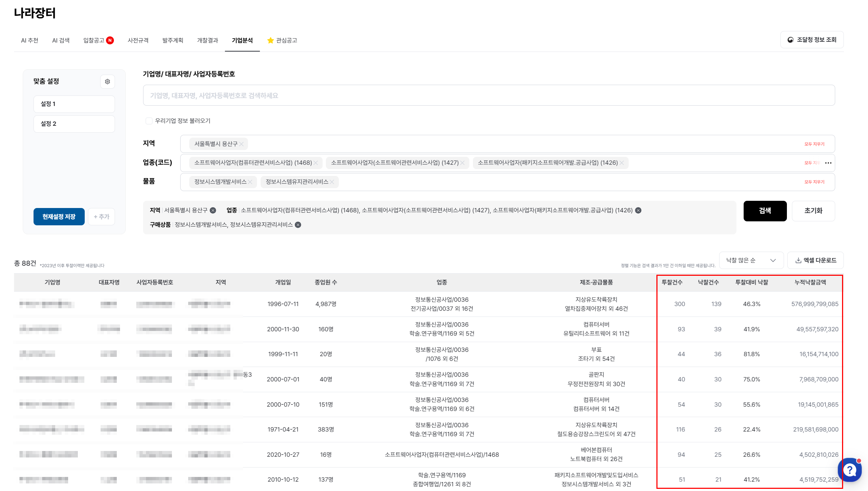Viewport: 868px width, 491px height.
Task: Click 모두 지우기 in the 물품 row
Action: (814, 182)
